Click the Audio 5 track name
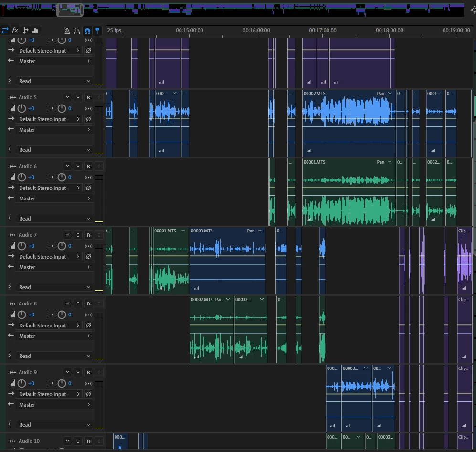Screen dimensions: 476x452 pos(28,97)
